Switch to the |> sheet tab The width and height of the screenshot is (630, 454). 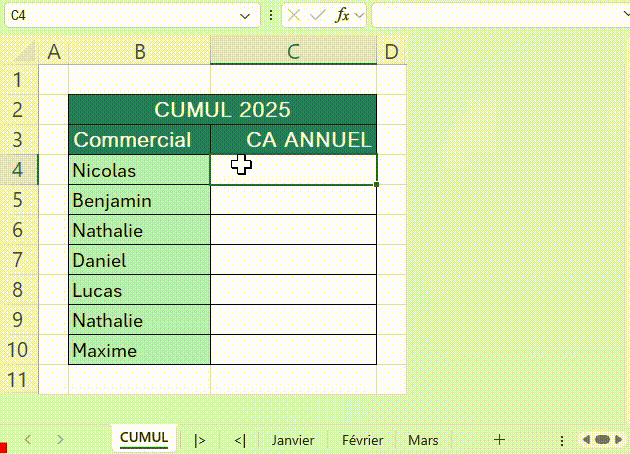click(200, 440)
